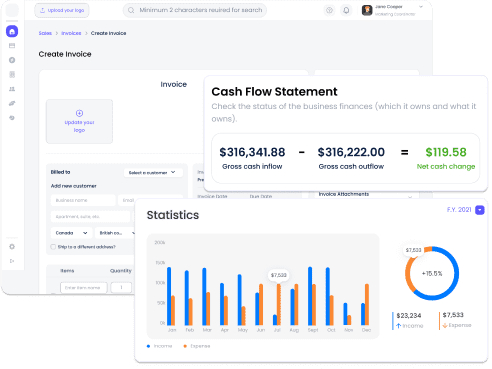Expand the Canada country dropdown
Screen dimensions: 492x369
point(71,233)
